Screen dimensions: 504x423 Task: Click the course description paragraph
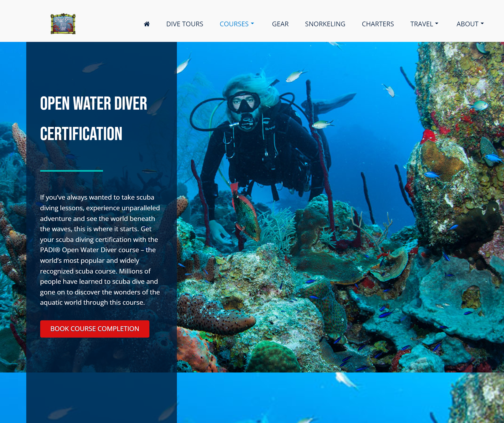(x=100, y=250)
